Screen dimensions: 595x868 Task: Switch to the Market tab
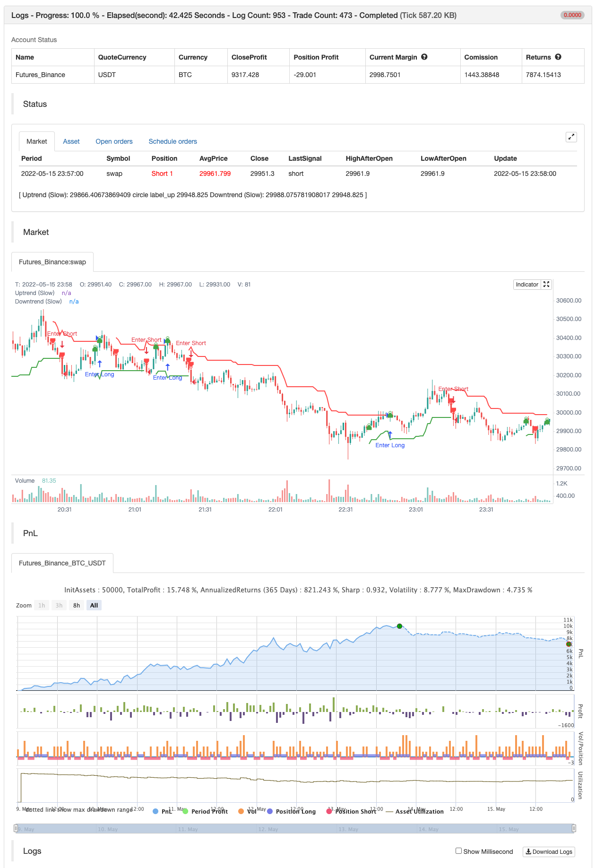tap(37, 141)
